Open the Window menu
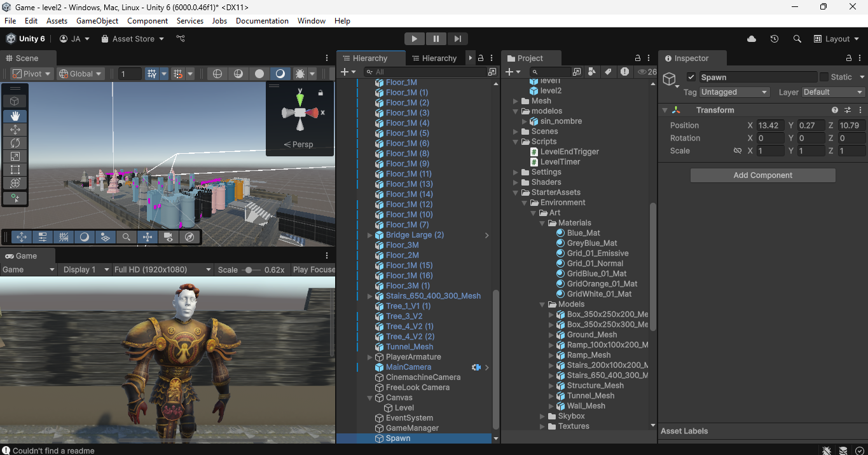Image resolution: width=868 pixels, height=455 pixels. pyautogui.click(x=312, y=21)
